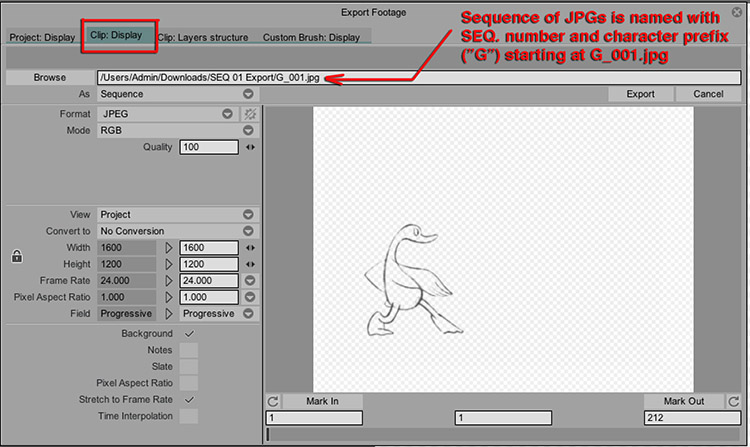Click the Pixel Aspect Ratio copy arrow
Viewport: 750px width, 447px height.
pyautogui.click(x=168, y=297)
